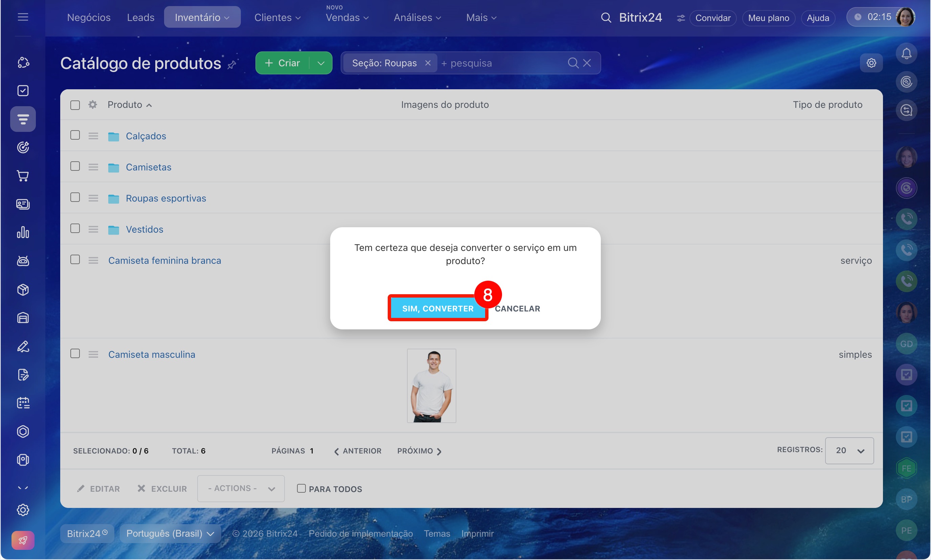Open the shopping cart sidebar icon
Image resolution: width=931 pixels, height=560 pixels.
click(x=23, y=176)
